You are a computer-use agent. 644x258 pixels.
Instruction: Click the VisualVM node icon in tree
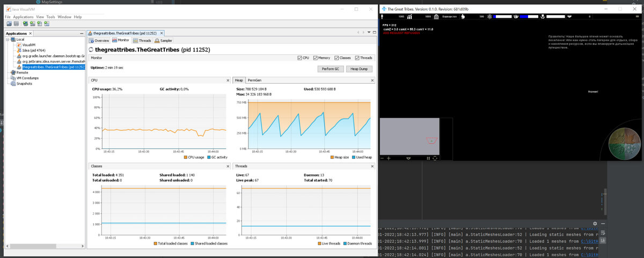(19, 45)
